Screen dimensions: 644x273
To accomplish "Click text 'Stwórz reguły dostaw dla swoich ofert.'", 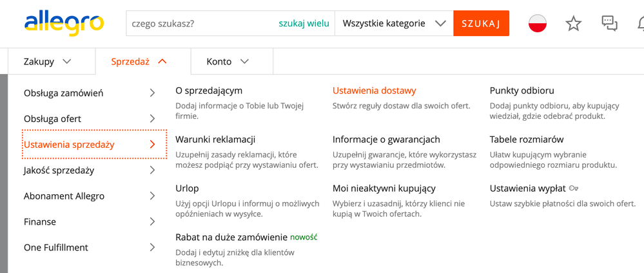I will click(401, 106).
